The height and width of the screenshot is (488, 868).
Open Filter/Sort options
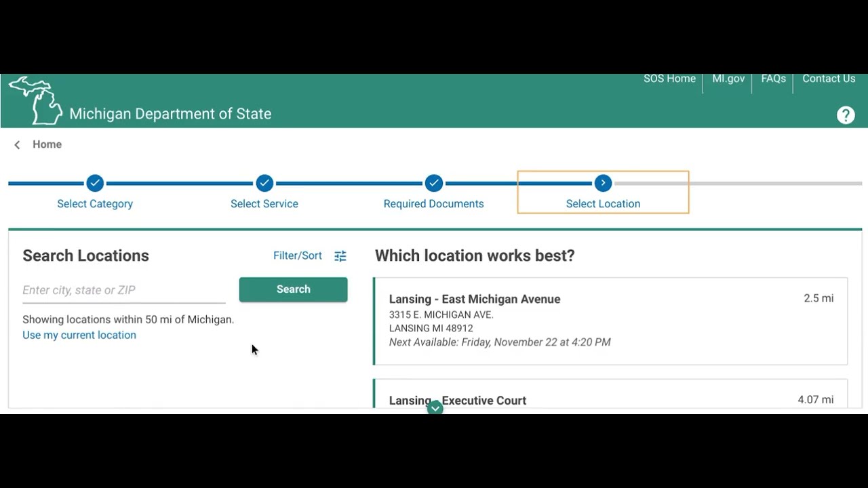click(297, 256)
